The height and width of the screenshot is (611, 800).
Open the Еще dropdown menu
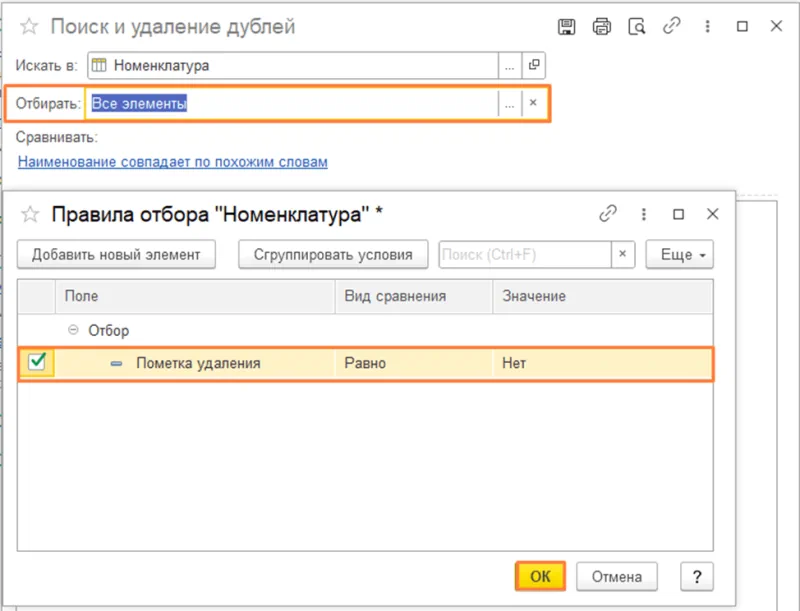click(679, 254)
